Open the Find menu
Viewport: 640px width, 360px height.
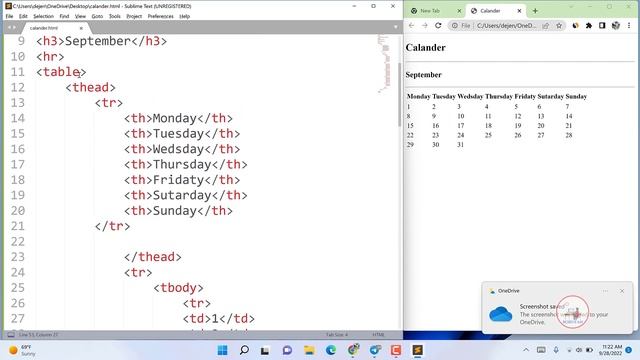click(64, 16)
